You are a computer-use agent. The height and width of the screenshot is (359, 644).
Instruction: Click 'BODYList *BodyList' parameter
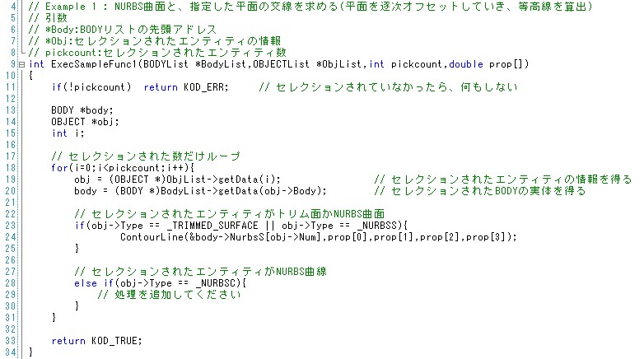pyautogui.click(x=194, y=64)
